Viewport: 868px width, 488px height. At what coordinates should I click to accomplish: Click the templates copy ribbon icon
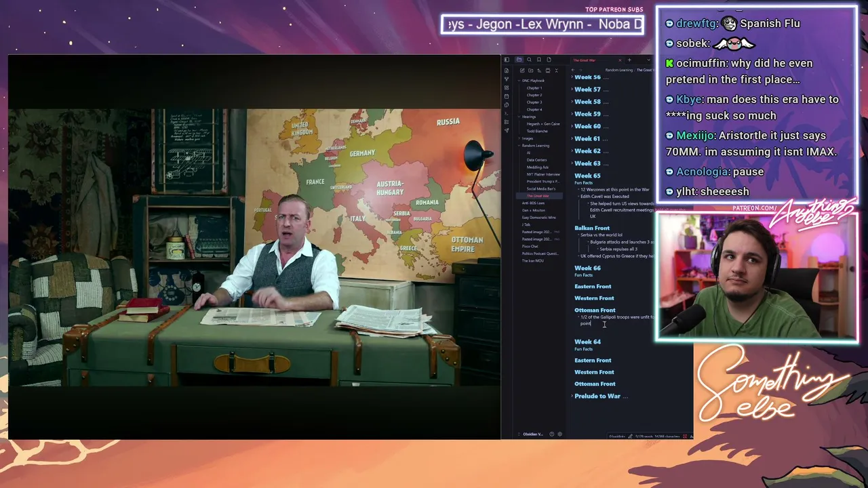click(x=507, y=105)
